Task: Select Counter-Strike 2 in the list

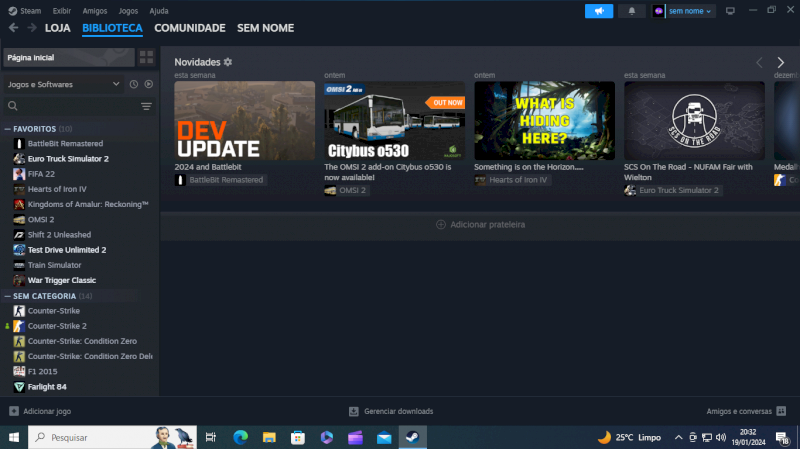Action: coord(57,326)
